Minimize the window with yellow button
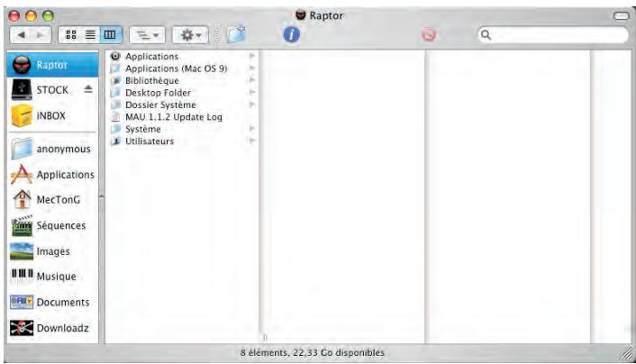636x364 pixels. coord(32,16)
